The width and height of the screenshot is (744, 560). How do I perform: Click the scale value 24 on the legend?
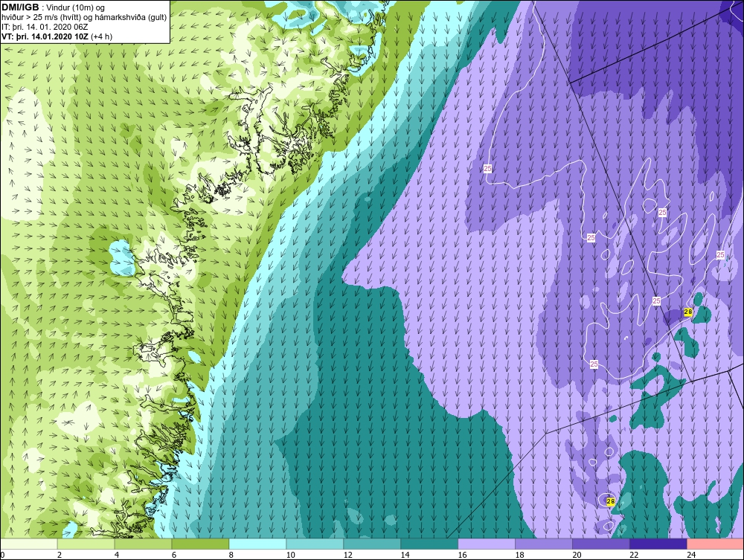[691, 555]
